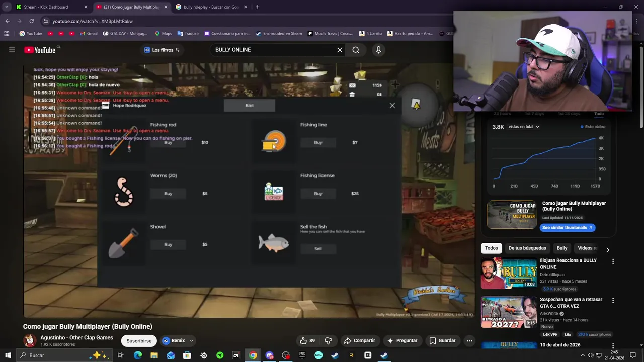
Task: Buy the Shovel for $5
Action: pyautogui.click(x=168, y=244)
